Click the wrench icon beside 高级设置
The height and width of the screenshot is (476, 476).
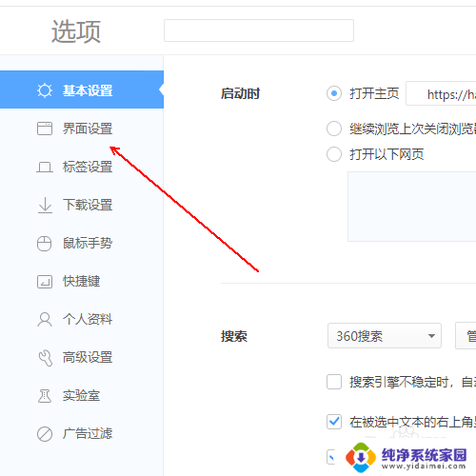pyautogui.click(x=45, y=358)
